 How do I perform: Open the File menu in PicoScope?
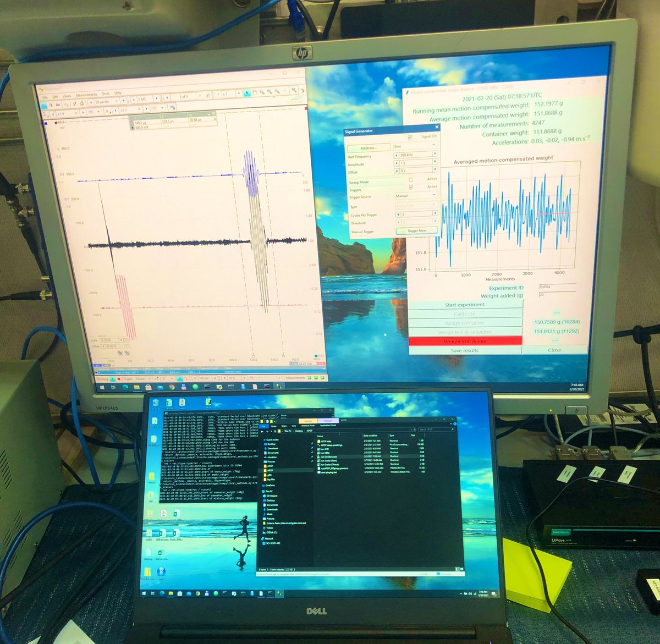coord(45,97)
